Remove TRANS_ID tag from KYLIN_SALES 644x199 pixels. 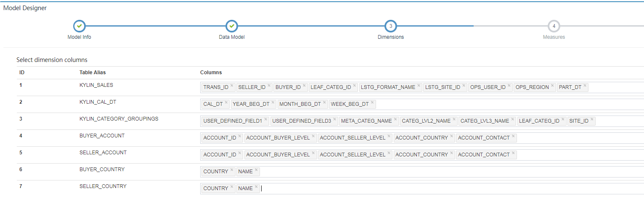tap(232, 86)
